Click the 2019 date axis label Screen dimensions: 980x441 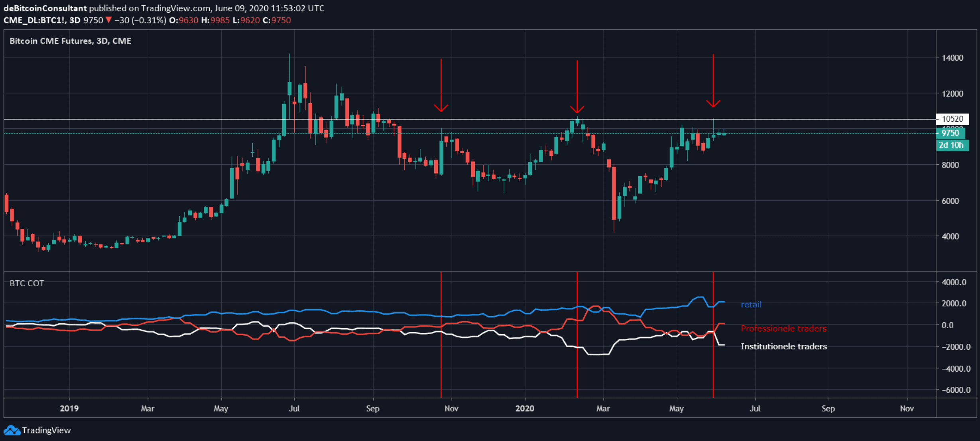tap(69, 409)
